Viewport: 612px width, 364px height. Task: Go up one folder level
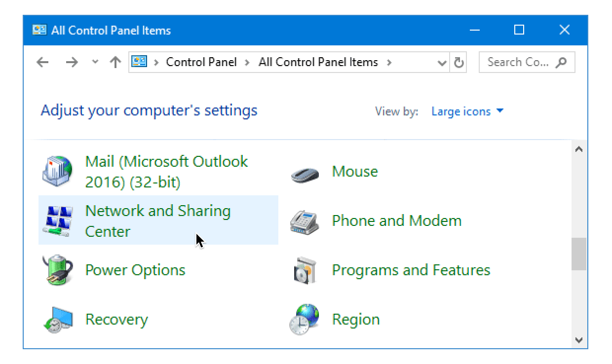tap(115, 63)
